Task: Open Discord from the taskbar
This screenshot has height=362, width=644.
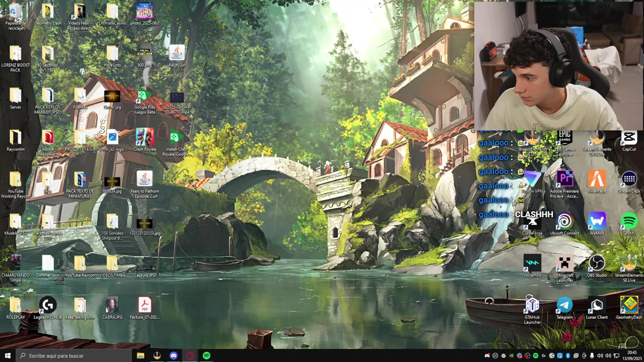Action: tap(174, 355)
